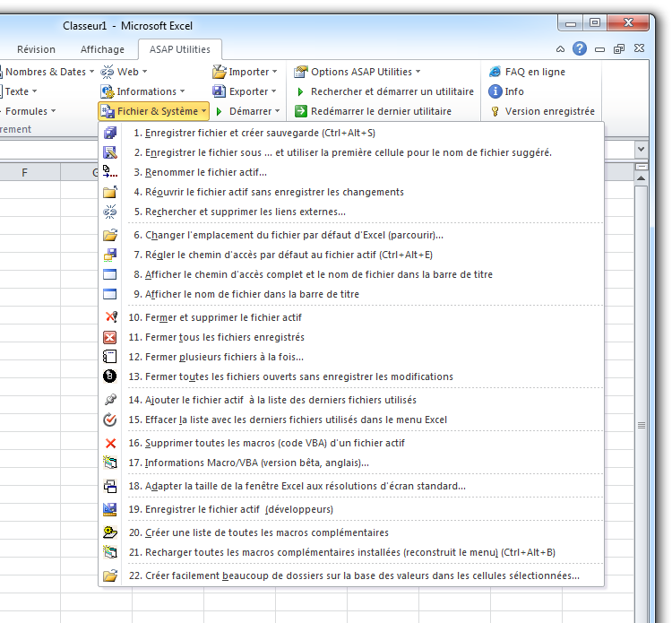Click the vertical scrollbar up arrow

click(642, 177)
